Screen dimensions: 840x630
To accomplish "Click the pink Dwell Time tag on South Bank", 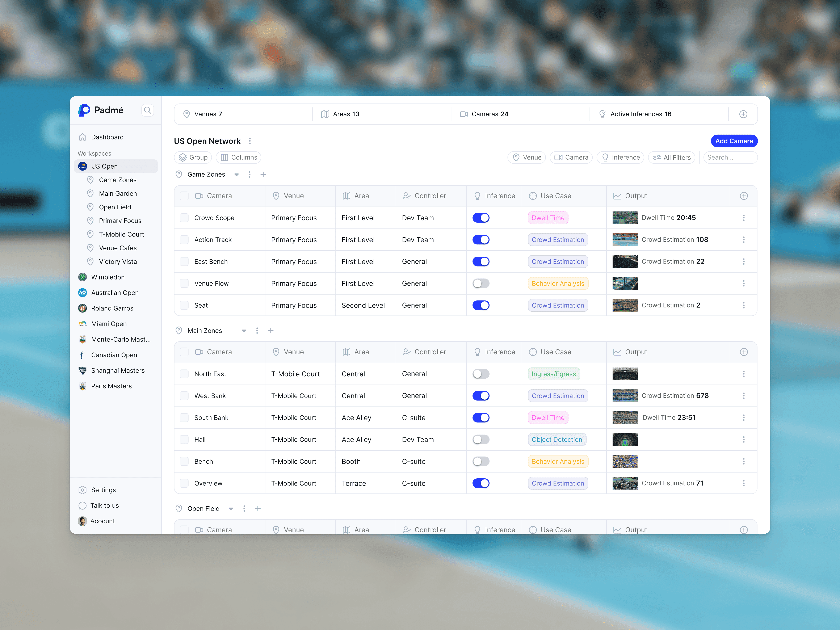I will point(548,418).
